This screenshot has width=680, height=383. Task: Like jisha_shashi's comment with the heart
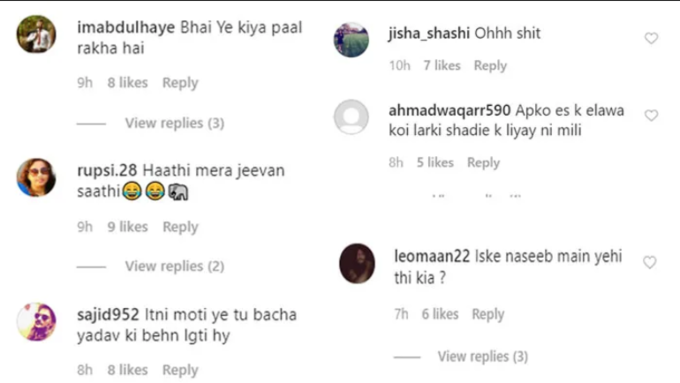pyautogui.click(x=651, y=38)
